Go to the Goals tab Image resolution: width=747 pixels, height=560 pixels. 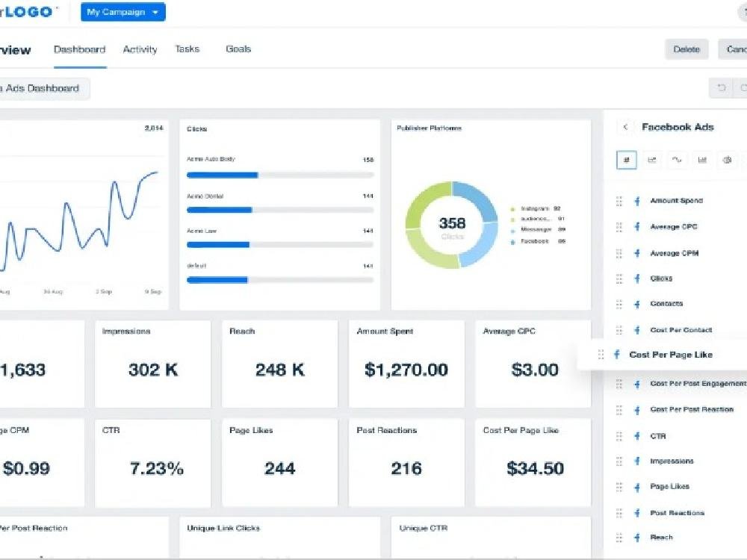coord(238,49)
